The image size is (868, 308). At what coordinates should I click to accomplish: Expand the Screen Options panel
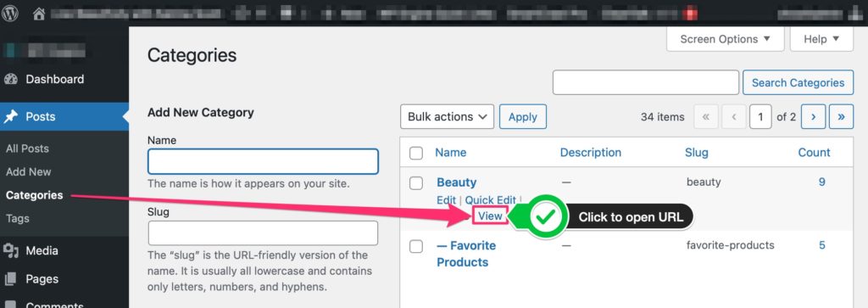[x=726, y=39]
